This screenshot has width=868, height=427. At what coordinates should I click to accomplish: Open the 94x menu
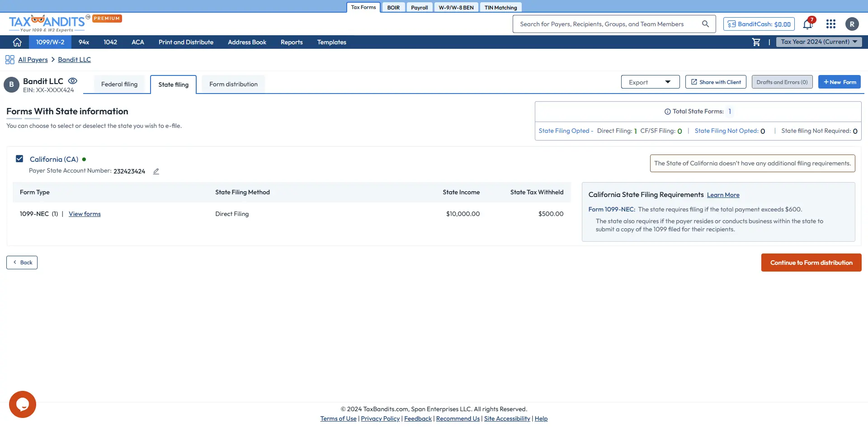(x=84, y=42)
